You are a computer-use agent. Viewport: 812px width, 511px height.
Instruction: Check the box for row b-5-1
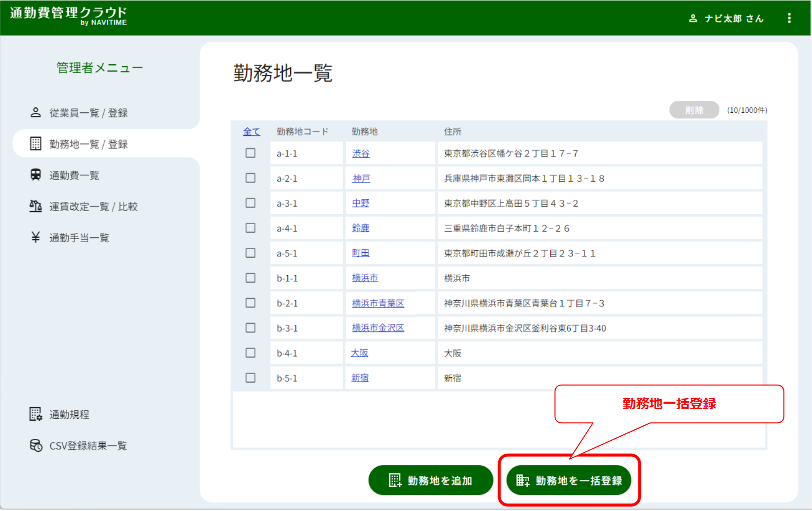[250, 378]
